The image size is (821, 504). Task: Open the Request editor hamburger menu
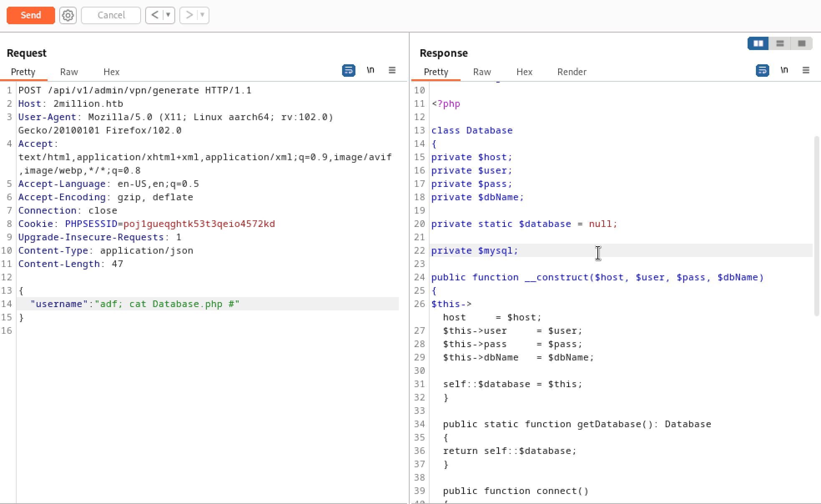pyautogui.click(x=392, y=71)
